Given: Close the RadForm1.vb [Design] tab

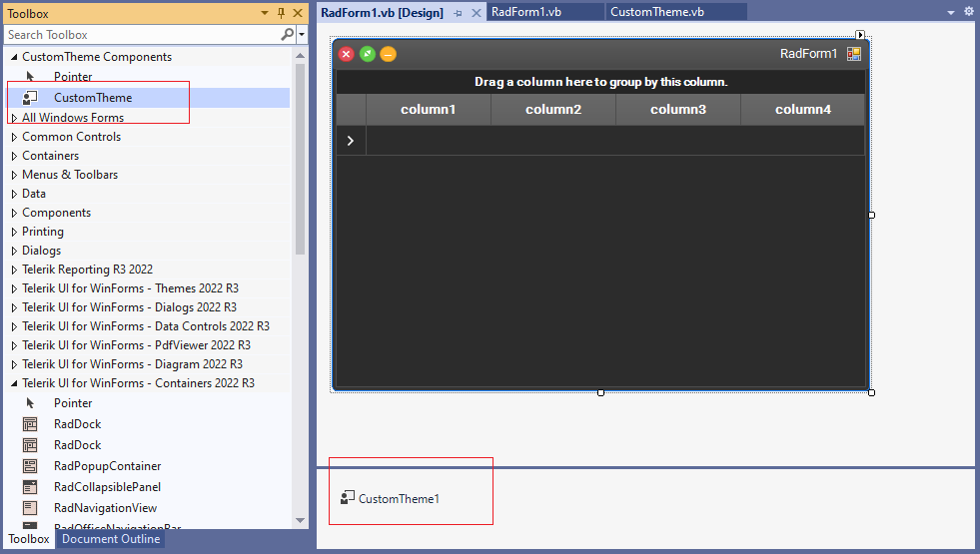Looking at the screenshot, I should pos(477,13).
